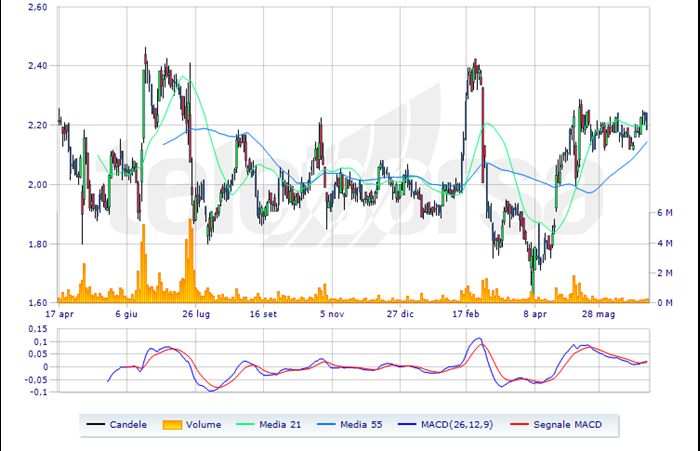This screenshot has width=700, height=451.
Task: Toggle the Media 55 legend entry
Action: (x=350, y=424)
